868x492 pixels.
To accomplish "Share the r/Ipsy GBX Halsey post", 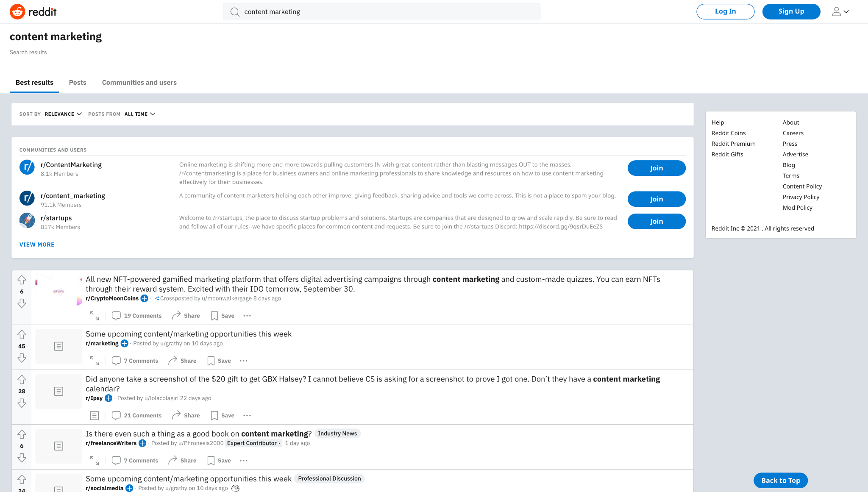I will tap(186, 416).
